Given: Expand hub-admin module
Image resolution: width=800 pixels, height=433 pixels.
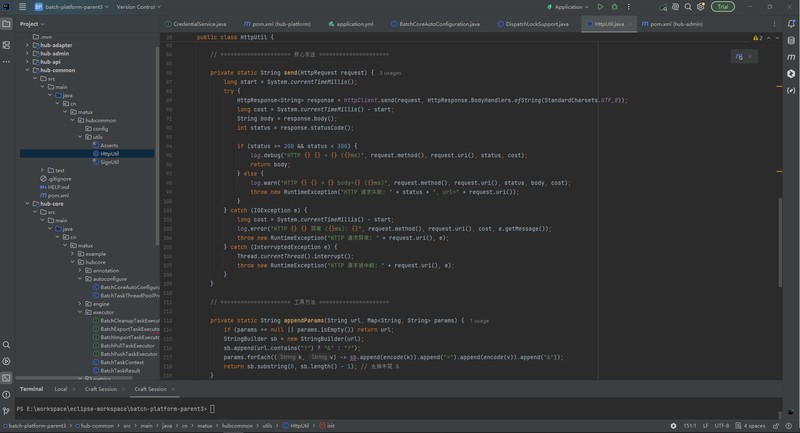Looking at the screenshot, I should click(x=27, y=54).
